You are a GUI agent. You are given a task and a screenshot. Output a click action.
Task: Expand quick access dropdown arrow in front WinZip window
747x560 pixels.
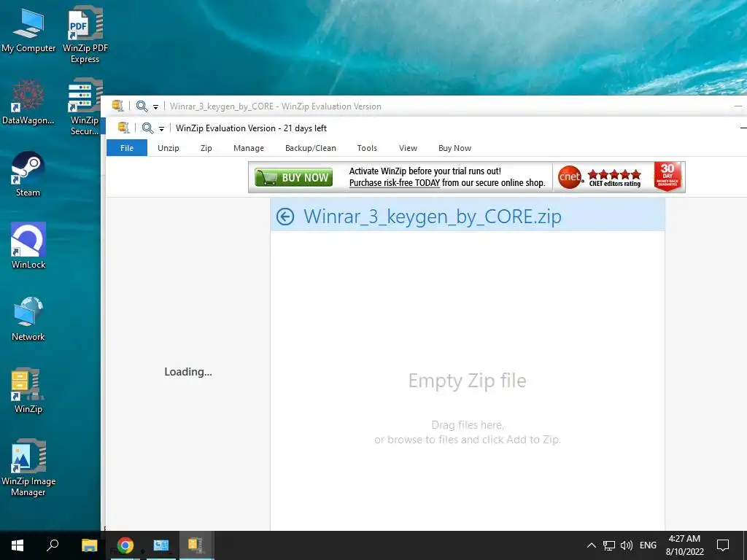click(x=161, y=128)
